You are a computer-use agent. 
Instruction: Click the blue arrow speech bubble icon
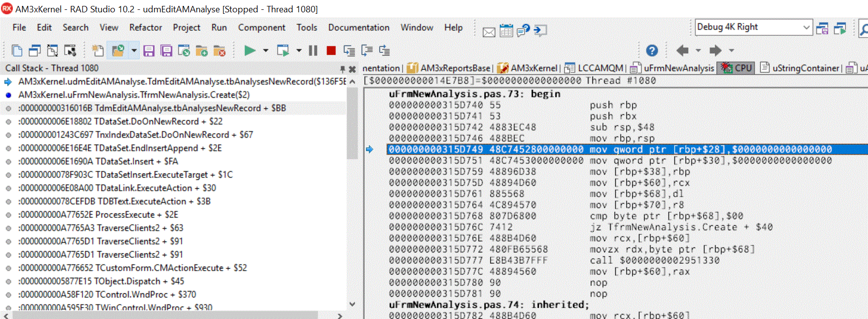(x=540, y=31)
